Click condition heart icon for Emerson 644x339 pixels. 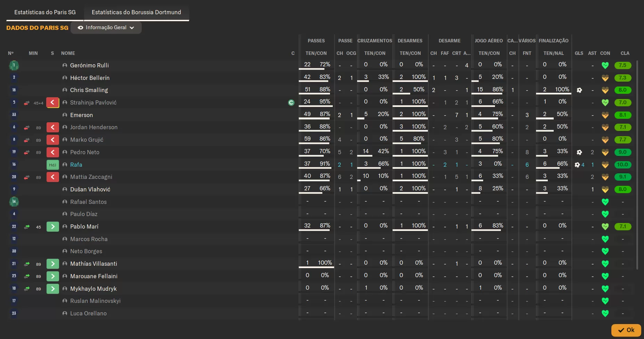(605, 115)
